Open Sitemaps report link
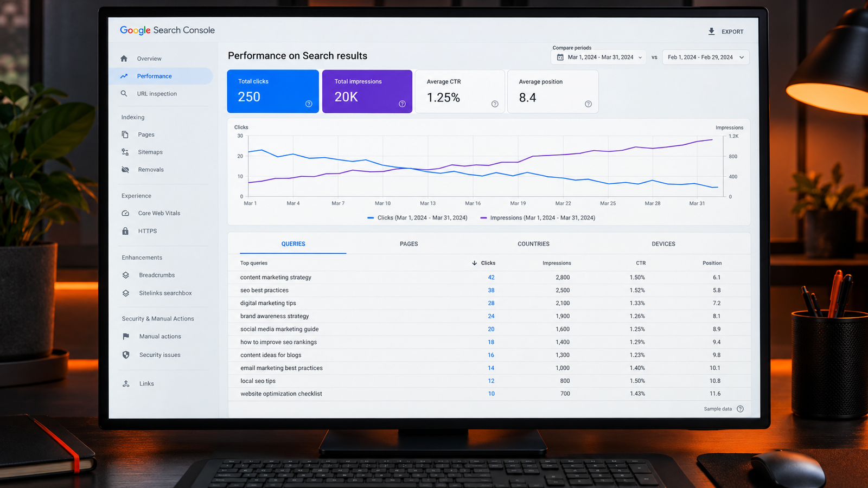Image resolution: width=868 pixels, height=488 pixels. (x=150, y=152)
